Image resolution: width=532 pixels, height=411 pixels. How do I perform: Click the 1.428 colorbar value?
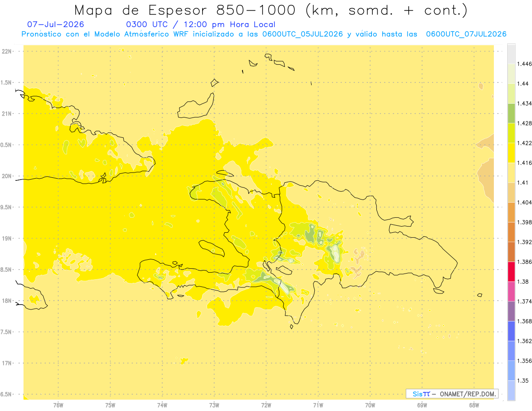tap(524, 123)
